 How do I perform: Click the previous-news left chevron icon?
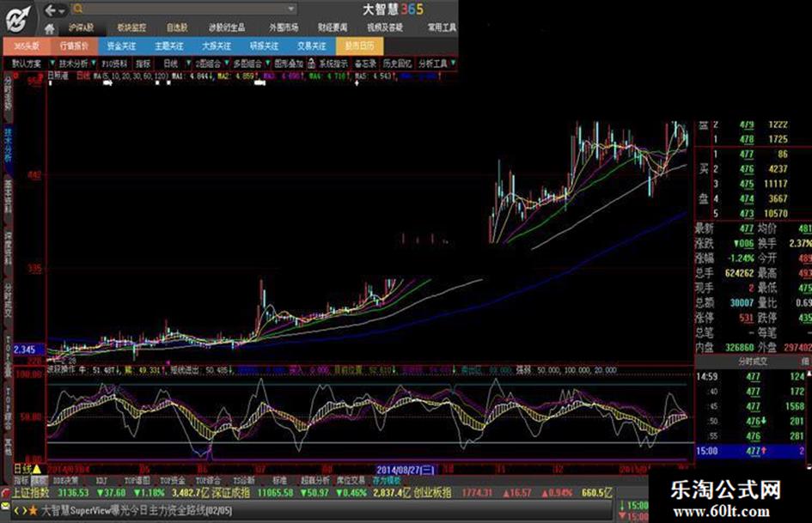click(x=16, y=511)
